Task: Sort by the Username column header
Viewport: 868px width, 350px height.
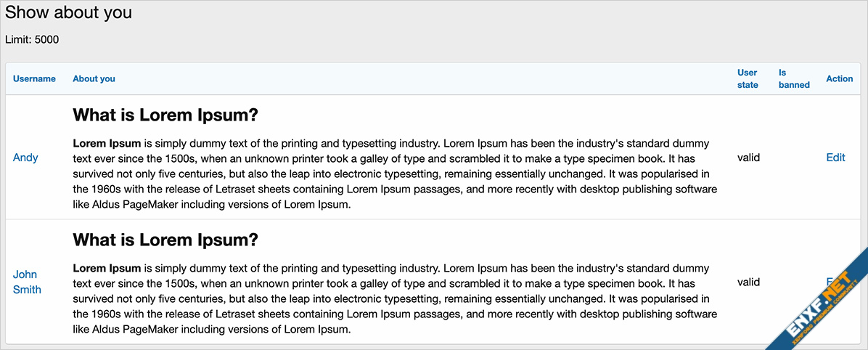Action: (x=34, y=78)
